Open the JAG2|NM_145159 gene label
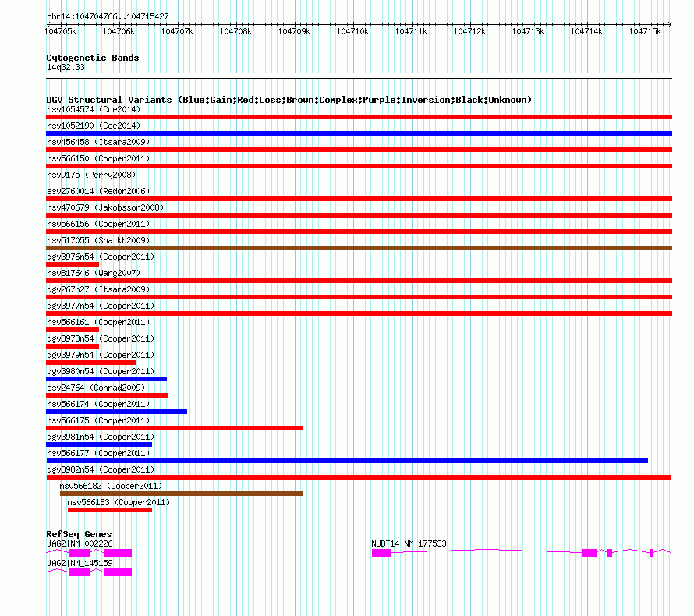 (x=80, y=563)
